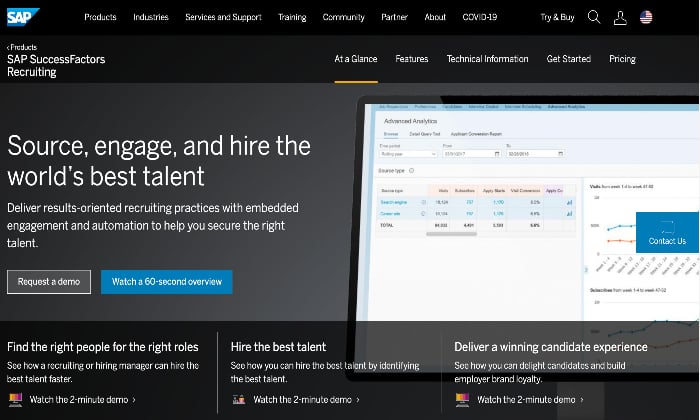Click the Request a demo button

[49, 282]
